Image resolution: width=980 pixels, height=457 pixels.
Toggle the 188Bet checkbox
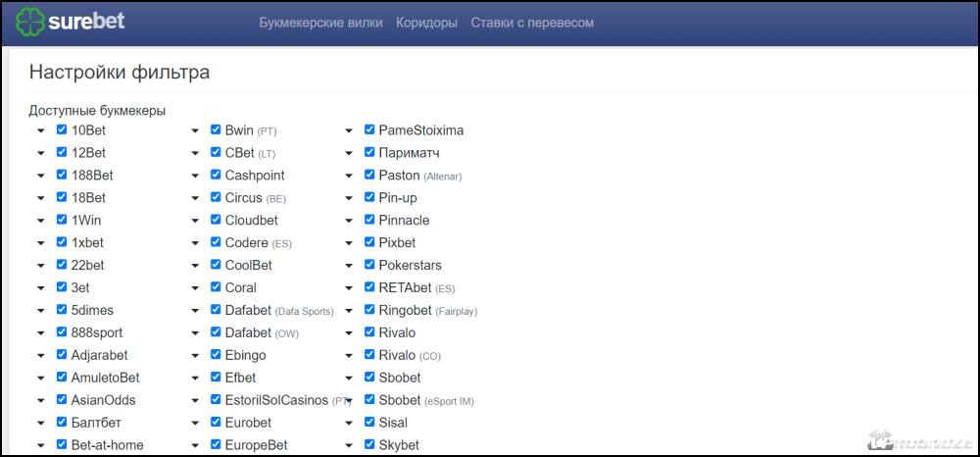coord(61,175)
